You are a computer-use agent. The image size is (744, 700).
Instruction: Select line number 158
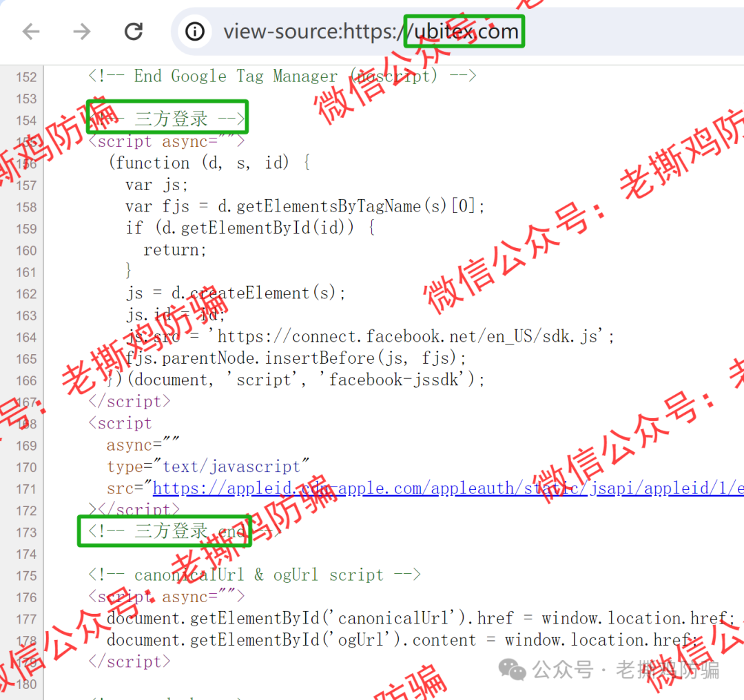click(x=26, y=207)
